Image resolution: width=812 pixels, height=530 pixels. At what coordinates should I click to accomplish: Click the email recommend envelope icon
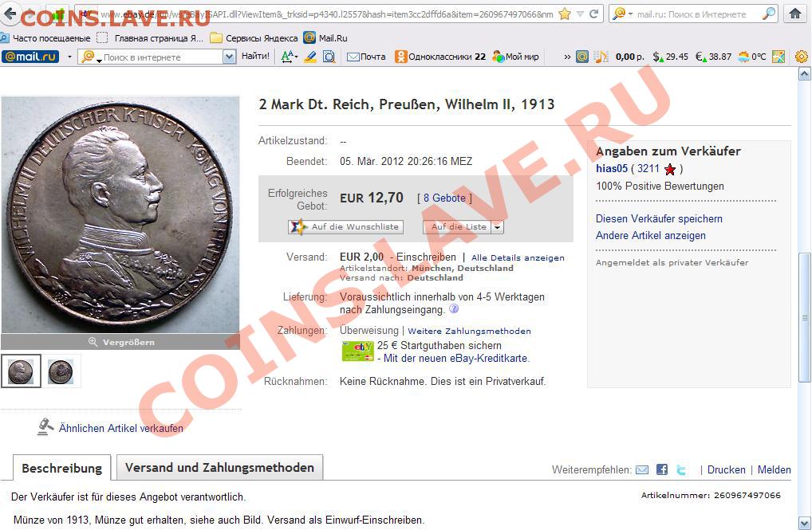(x=641, y=469)
